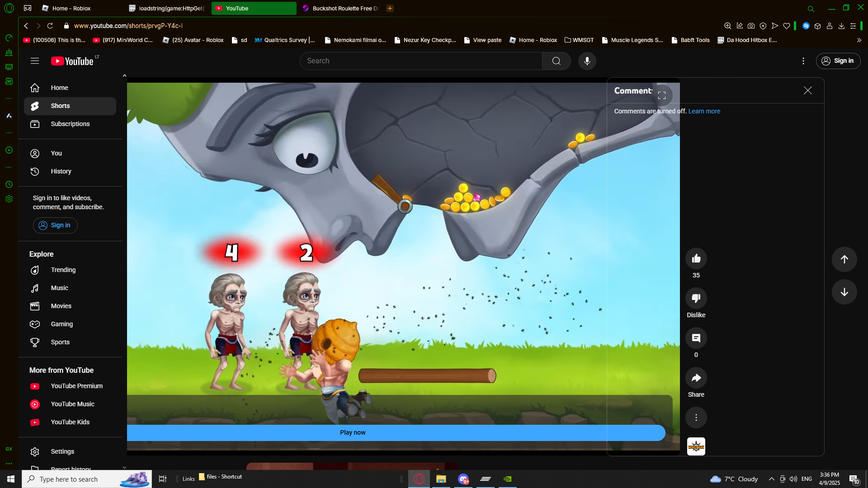This screenshot has height=488, width=868.
Task: Dislike this Short
Action: pos(696,298)
